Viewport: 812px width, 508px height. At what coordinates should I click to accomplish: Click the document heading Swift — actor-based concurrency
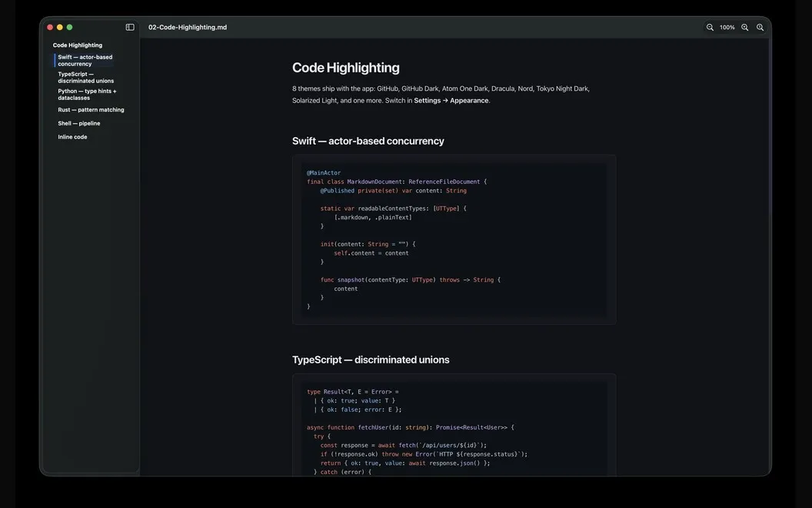tap(368, 141)
